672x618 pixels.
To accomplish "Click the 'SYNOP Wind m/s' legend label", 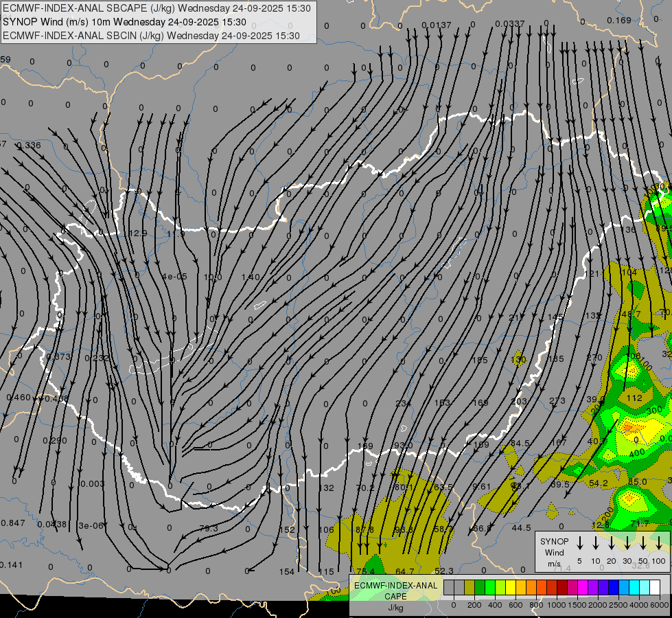I will (x=554, y=552).
